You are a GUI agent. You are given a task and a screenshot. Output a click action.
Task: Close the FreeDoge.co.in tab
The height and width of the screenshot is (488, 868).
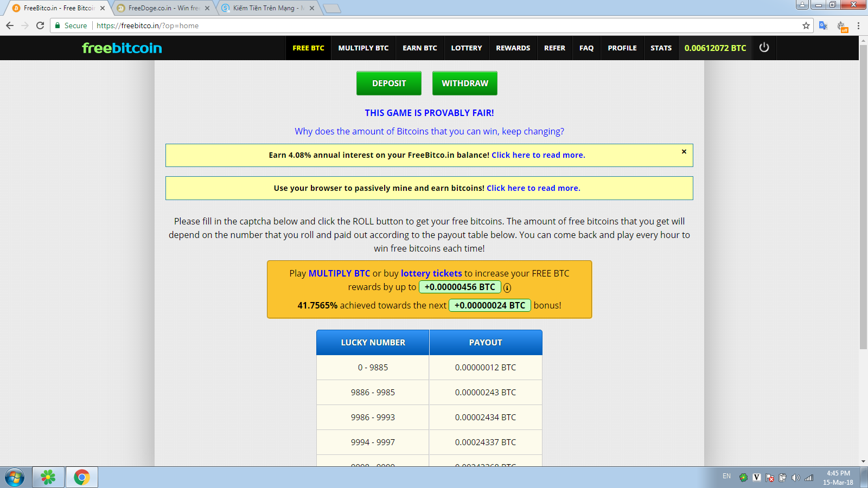[x=207, y=8]
